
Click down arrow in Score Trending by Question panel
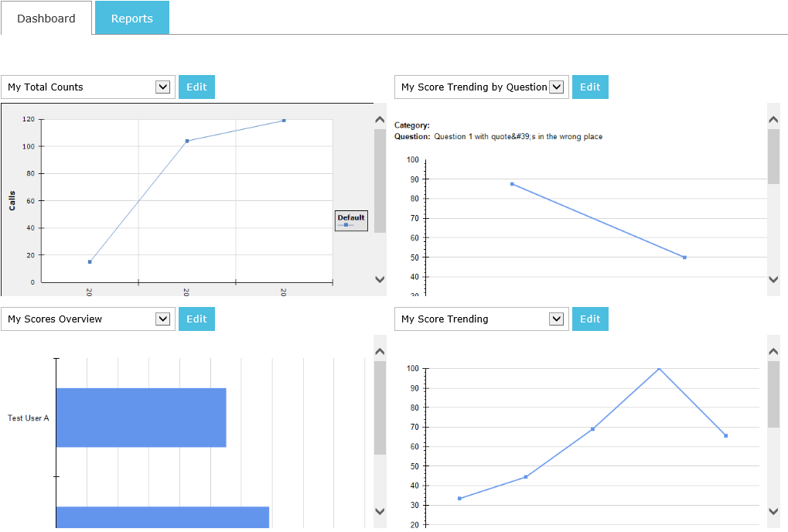(x=773, y=279)
